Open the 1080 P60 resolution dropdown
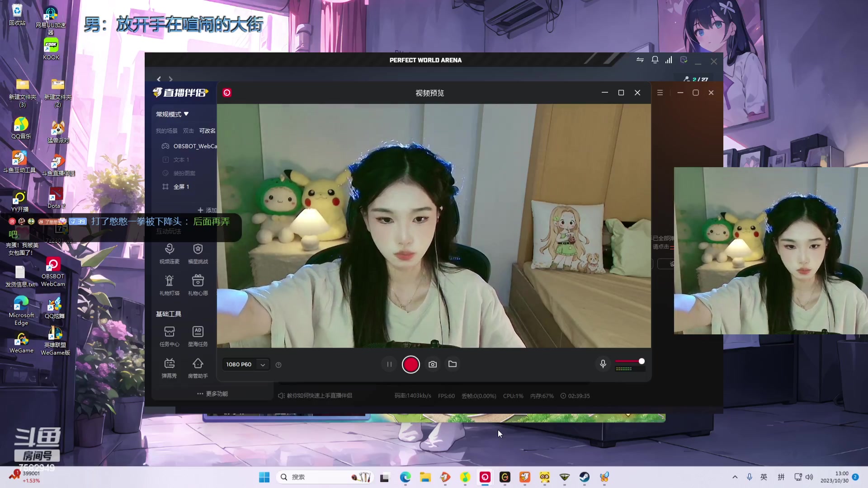Screen dimensions: 868x488 click(245, 365)
